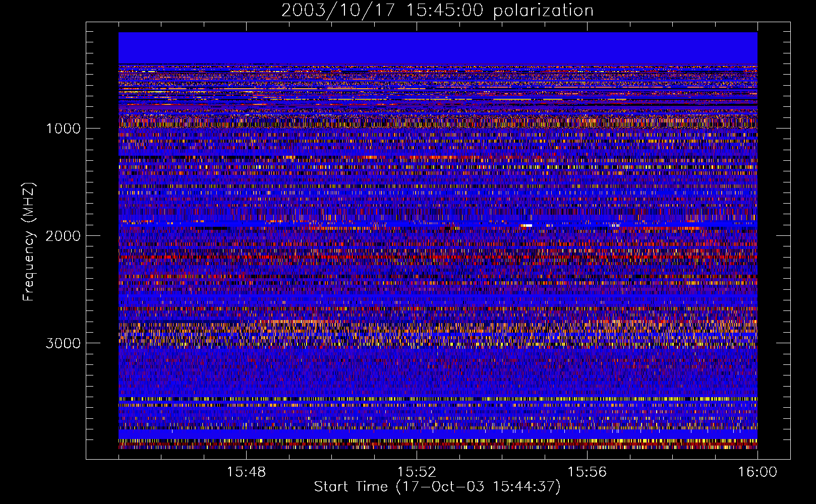Click the 15:52 time tick label

tap(417, 472)
